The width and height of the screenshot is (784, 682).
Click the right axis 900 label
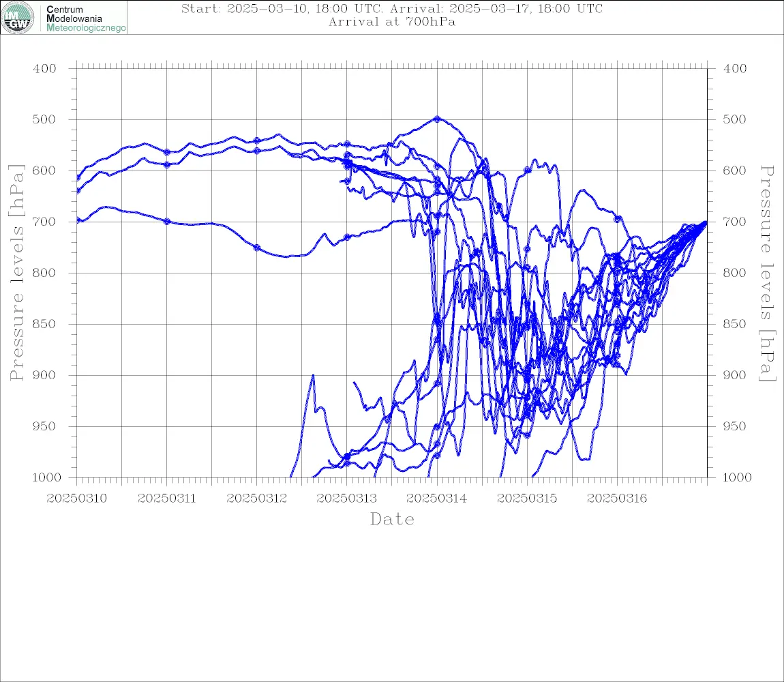coord(734,375)
